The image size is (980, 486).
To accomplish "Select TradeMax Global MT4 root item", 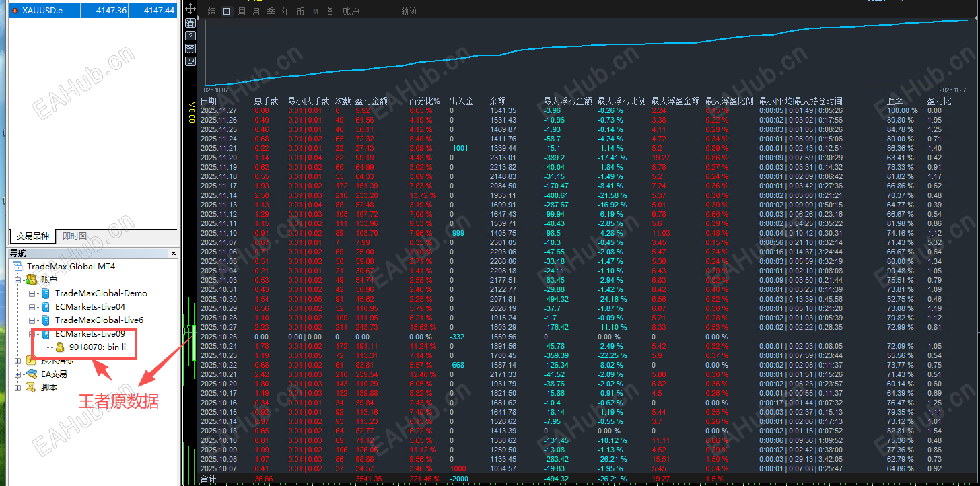I will 71,267.
